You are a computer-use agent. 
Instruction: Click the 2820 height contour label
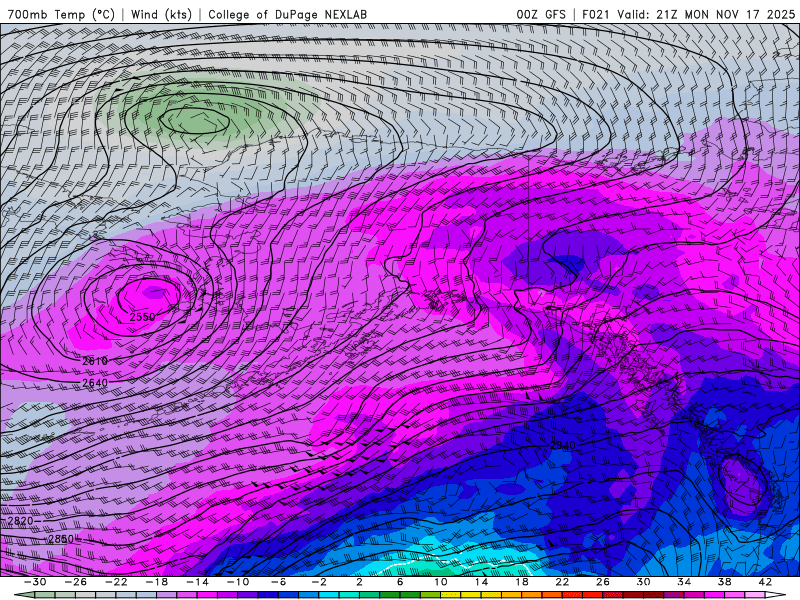(x=20, y=521)
